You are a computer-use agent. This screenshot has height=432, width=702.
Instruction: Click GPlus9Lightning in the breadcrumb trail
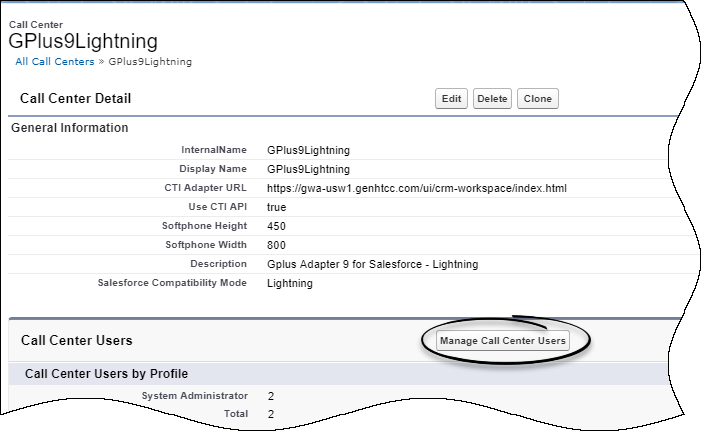(x=150, y=62)
